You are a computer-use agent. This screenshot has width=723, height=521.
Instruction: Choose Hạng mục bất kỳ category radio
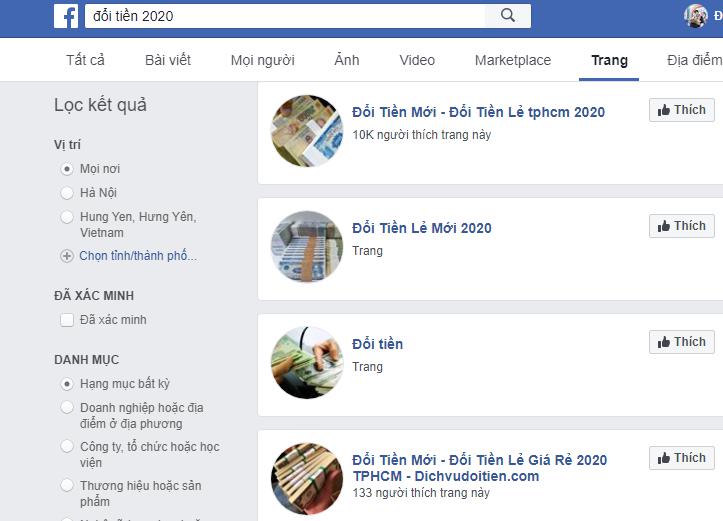[x=67, y=384]
